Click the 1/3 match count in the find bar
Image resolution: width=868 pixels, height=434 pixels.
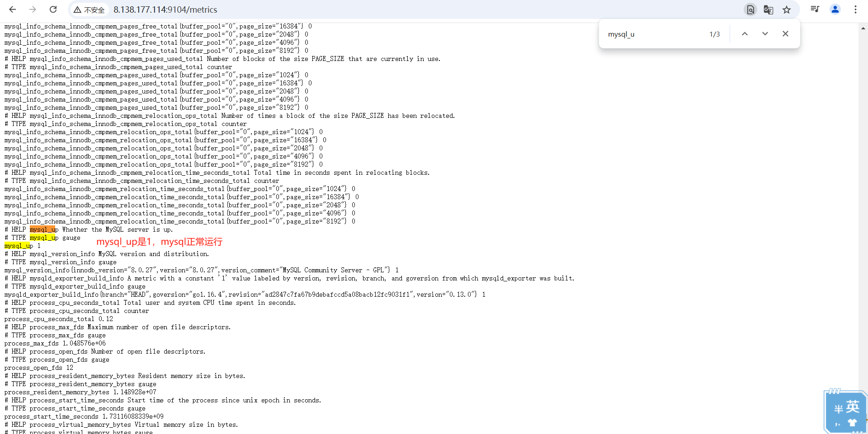(x=714, y=34)
